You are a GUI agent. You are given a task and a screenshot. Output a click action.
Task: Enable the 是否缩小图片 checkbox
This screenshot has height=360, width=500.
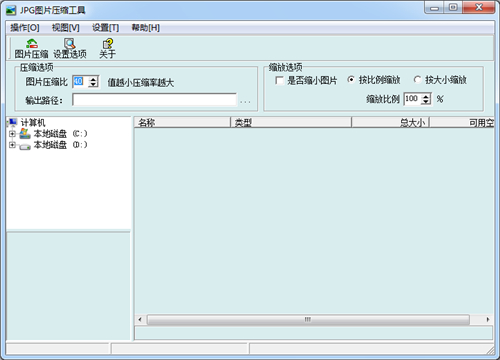click(279, 81)
